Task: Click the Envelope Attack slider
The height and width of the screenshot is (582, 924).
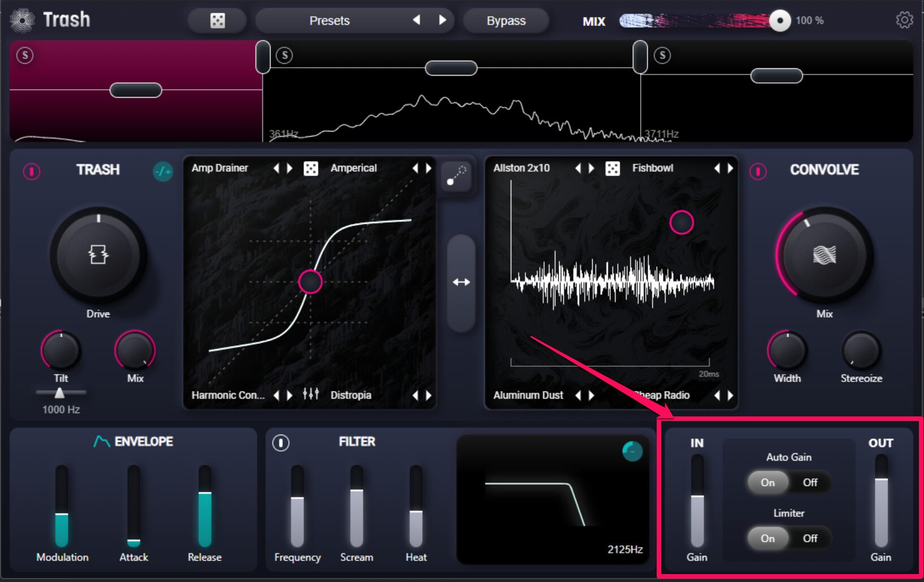Action: click(x=133, y=506)
